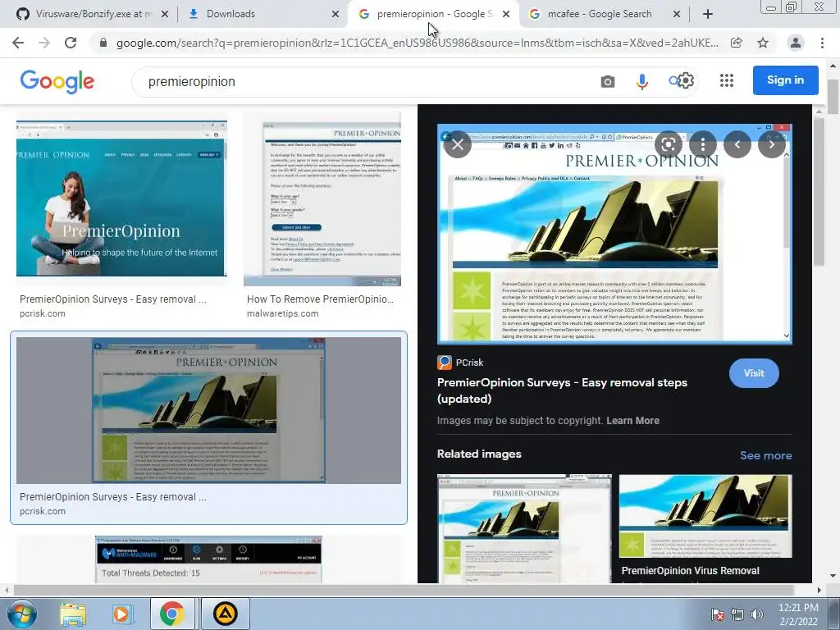Launch Windows Media Player from taskbar
The width and height of the screenshot is (840, 630).
pos(122,614)
